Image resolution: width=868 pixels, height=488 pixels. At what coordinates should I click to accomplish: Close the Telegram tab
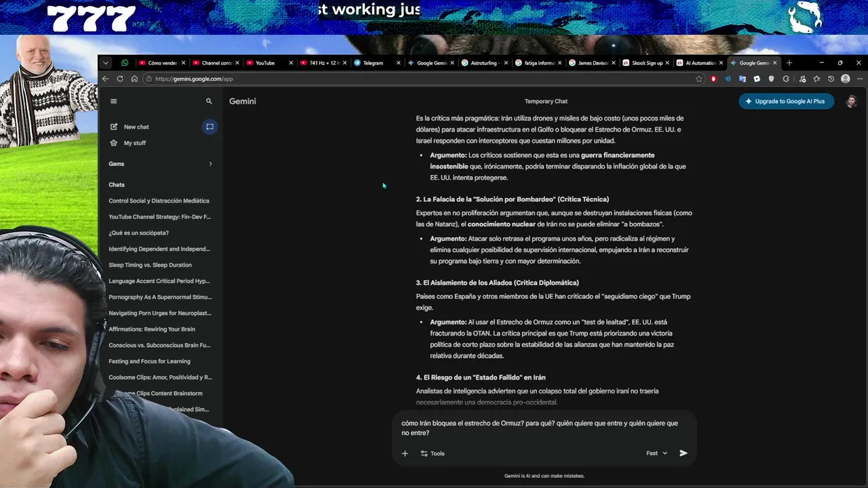399,63
